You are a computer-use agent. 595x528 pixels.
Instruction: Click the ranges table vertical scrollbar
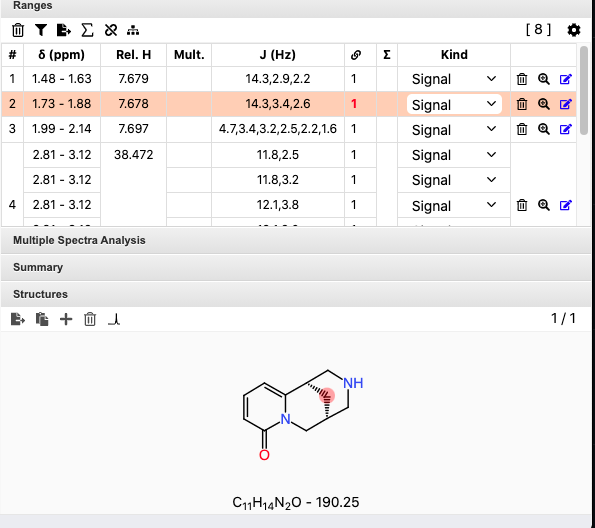[x=584, y=90]
